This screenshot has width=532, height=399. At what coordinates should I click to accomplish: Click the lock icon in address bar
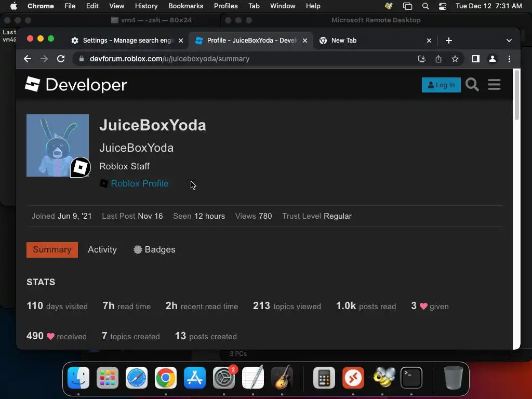(82, 59)
